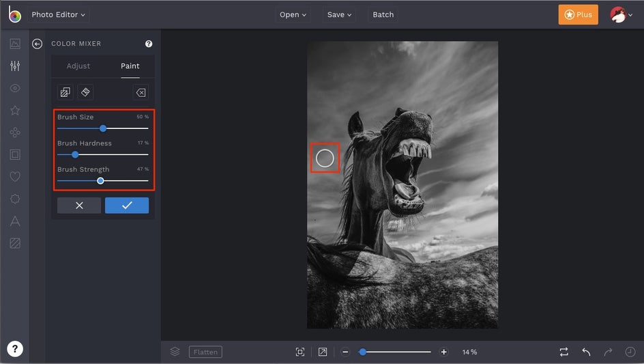Open the Save menu
The image size is (644, 364).
coord(339,14)
